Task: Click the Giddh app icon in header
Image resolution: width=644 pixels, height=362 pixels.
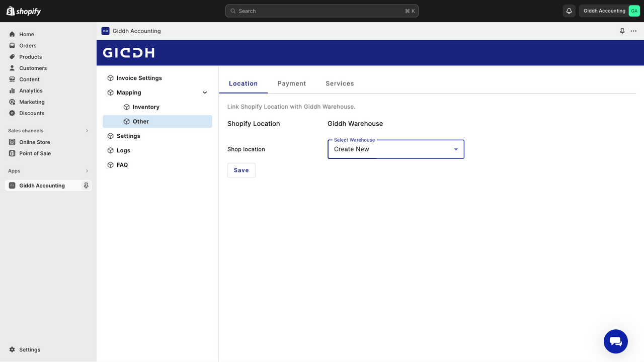Action: pyautogui.click(x=105, y=31)
